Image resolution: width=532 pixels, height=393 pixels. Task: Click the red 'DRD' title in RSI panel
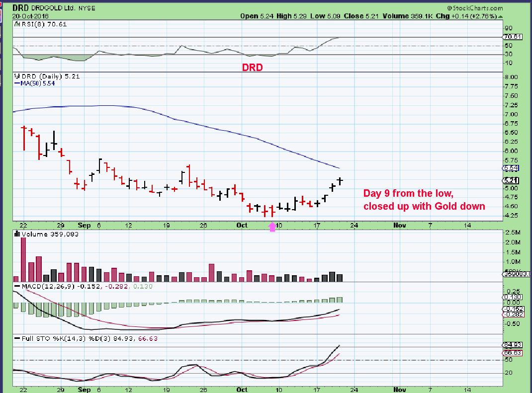253,68
